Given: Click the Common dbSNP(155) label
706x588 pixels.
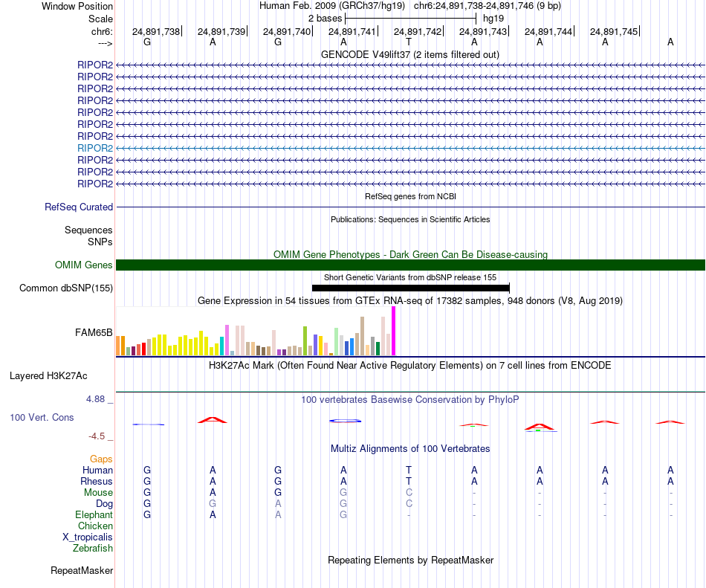Looking at the screenshot, I should pyautogui.click(x=65, y=288).
